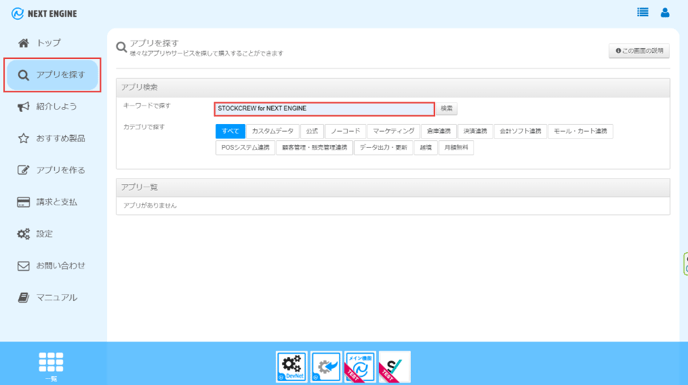Select the マーケティング category filter
This screenshot has height=385, width=688.
coord(394,131)
